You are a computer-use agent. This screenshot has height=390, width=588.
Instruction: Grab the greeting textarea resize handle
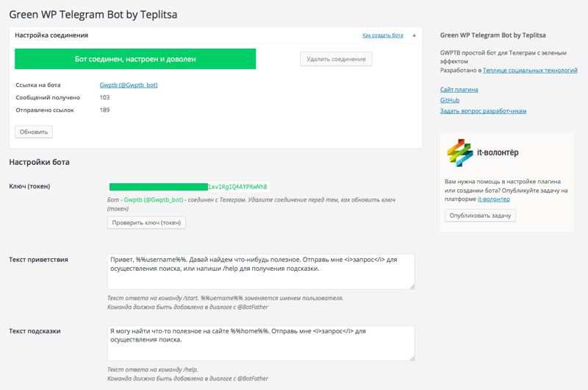[411, 286]
